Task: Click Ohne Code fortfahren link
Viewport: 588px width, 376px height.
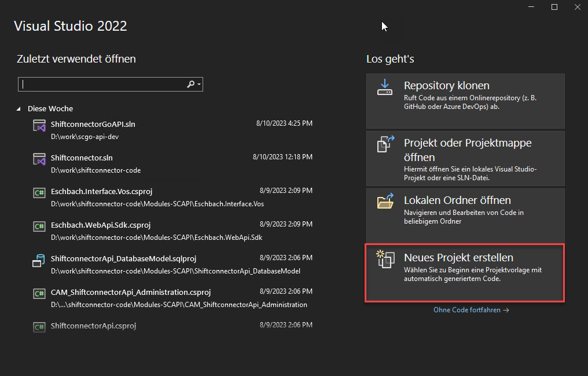Action: [471, 310]
